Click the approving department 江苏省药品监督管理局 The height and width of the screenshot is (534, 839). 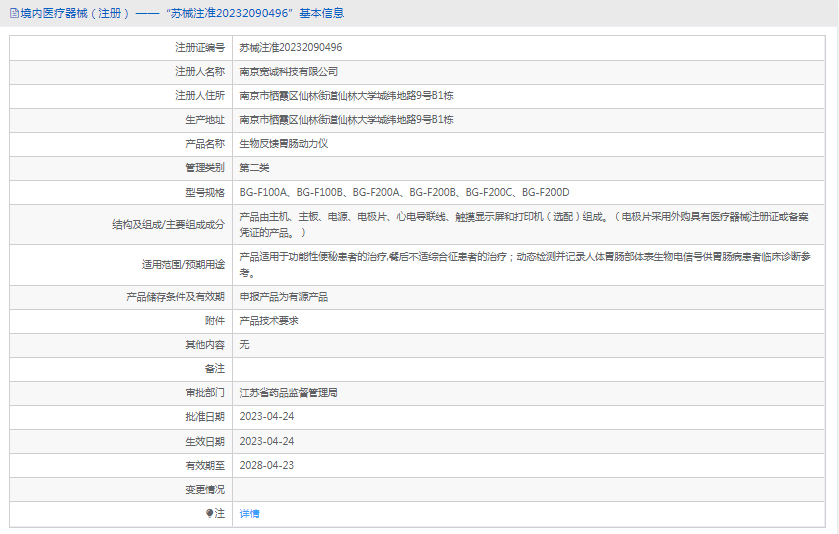click(x=288, y=393)
